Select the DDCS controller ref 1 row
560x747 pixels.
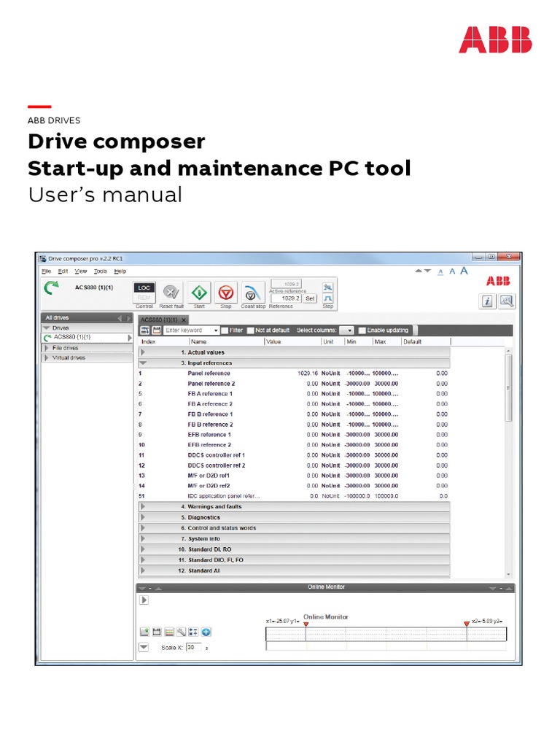click(x=294, y=455)
